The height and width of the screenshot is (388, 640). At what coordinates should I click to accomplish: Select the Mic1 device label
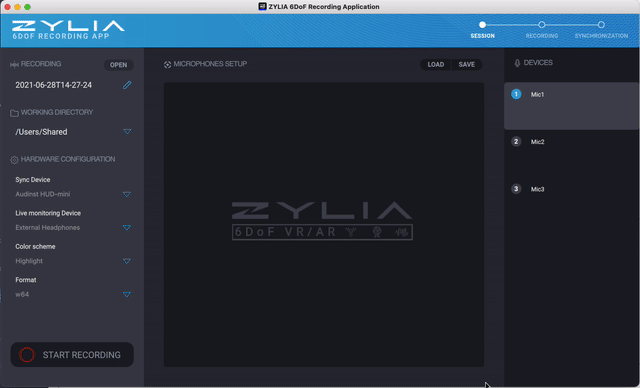537,94
